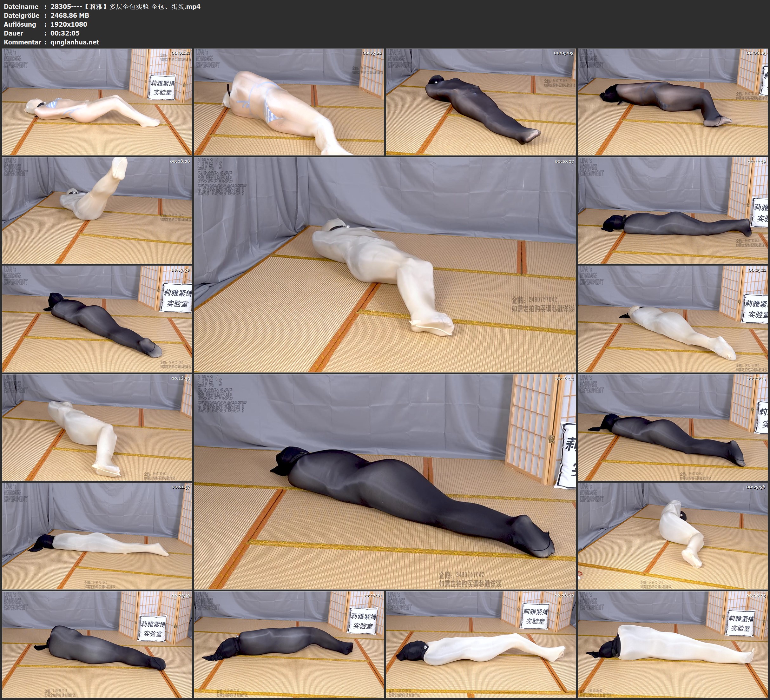Click the frame timestamped 00:16:53
The image size is (770, 700).
coord(97,427)
